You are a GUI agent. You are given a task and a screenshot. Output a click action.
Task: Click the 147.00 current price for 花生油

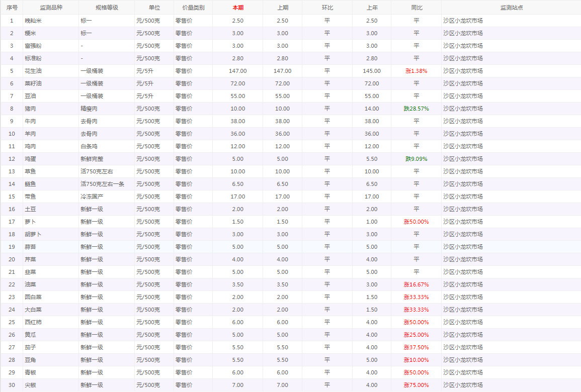coord(237,71)
